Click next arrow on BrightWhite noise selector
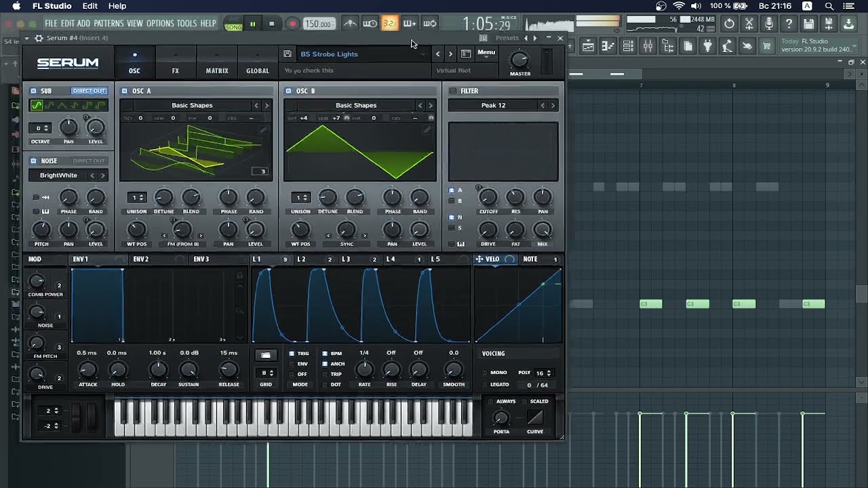Image resolution: width=868 pixels, height=488 pixels. [x=102, y=176]
